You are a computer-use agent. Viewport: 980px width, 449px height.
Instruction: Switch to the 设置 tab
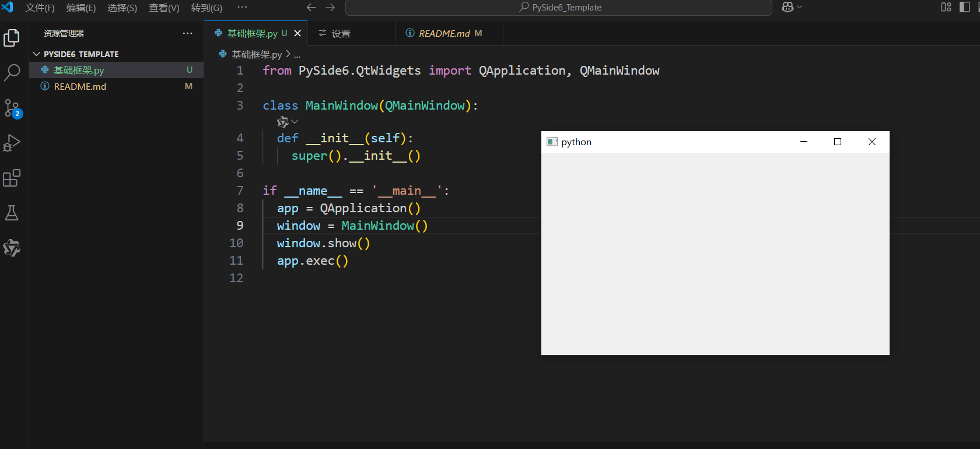click(341, 33)
